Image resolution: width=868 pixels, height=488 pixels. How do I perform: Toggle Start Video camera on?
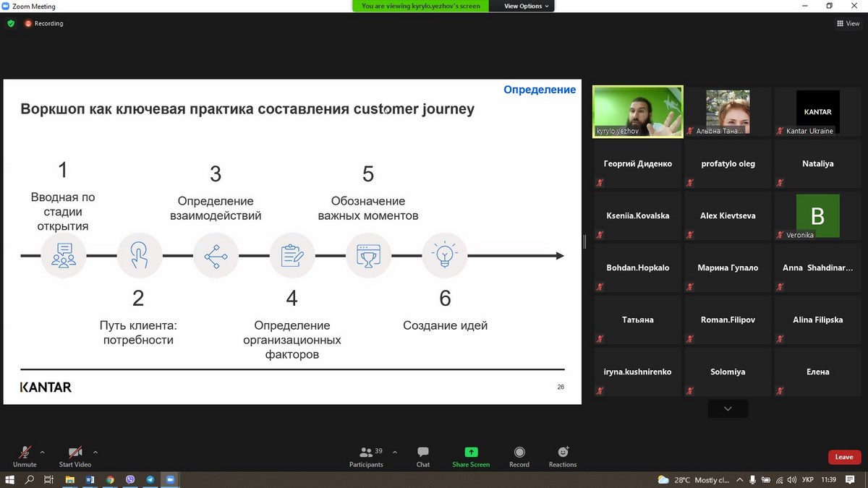(x=75, y=455)
